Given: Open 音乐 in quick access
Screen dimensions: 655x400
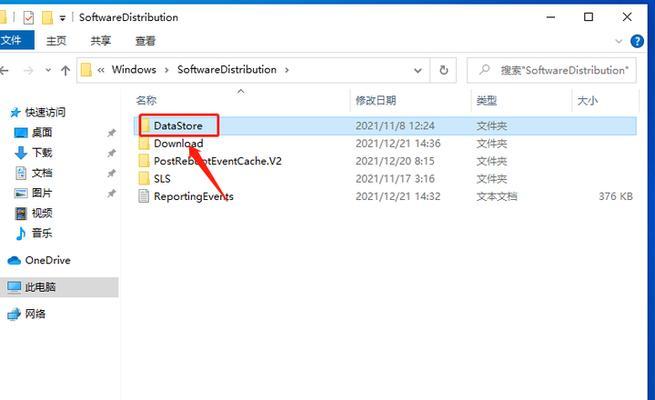Looking at the screenshot, I should (42, 233).
